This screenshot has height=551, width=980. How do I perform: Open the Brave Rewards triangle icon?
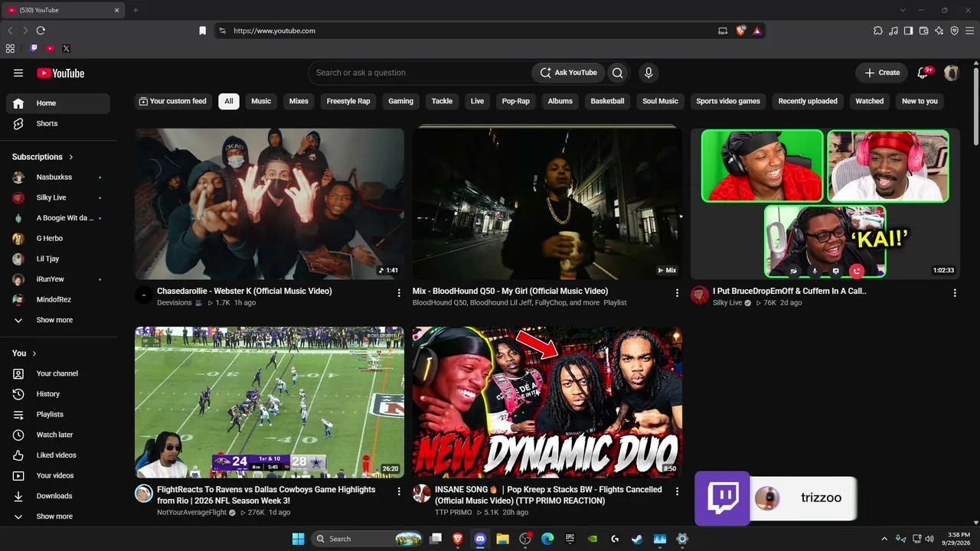756,31
